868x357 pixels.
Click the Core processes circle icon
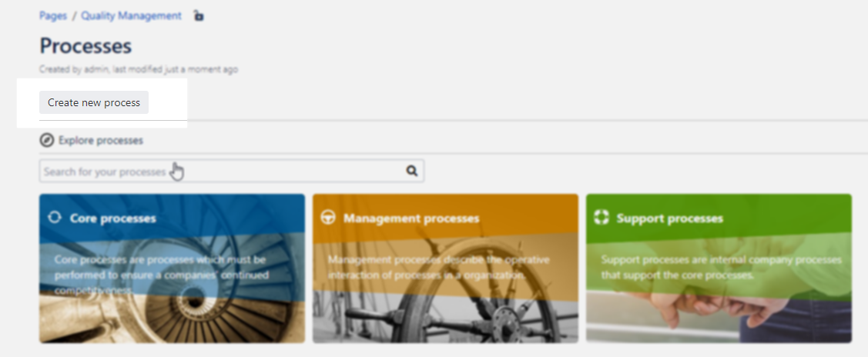(54, 217)
